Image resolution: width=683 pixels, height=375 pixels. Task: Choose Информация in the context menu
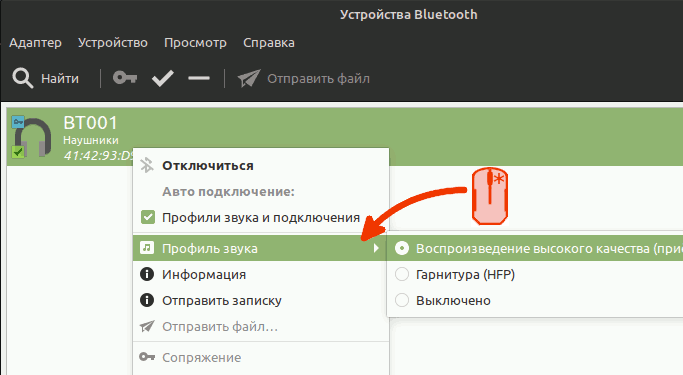coord(261,274)
